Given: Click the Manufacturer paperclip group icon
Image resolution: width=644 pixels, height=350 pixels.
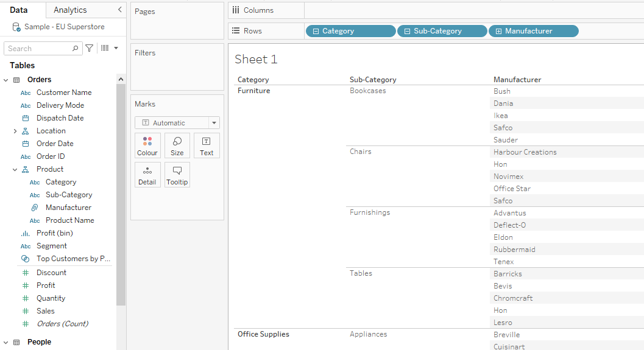Looking at the screenshot, I should pyautogui.click(x=35, y=208).
